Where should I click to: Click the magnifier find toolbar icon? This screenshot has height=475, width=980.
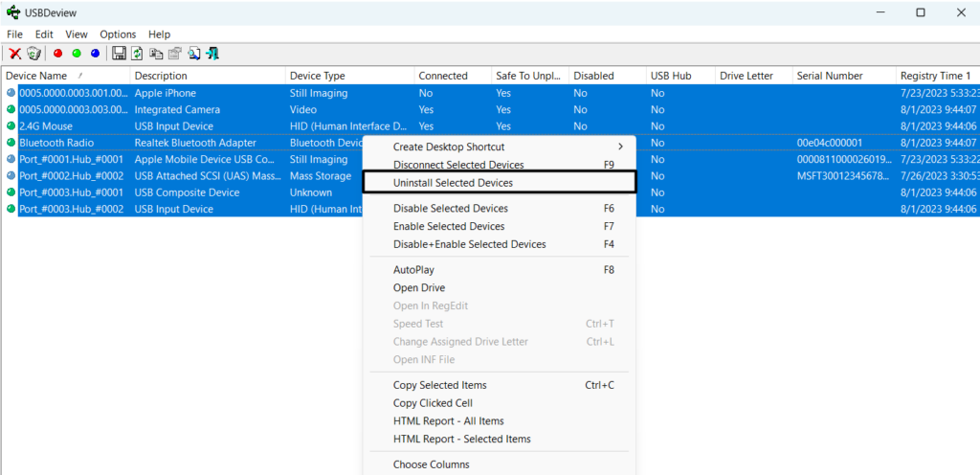point(193,54)
